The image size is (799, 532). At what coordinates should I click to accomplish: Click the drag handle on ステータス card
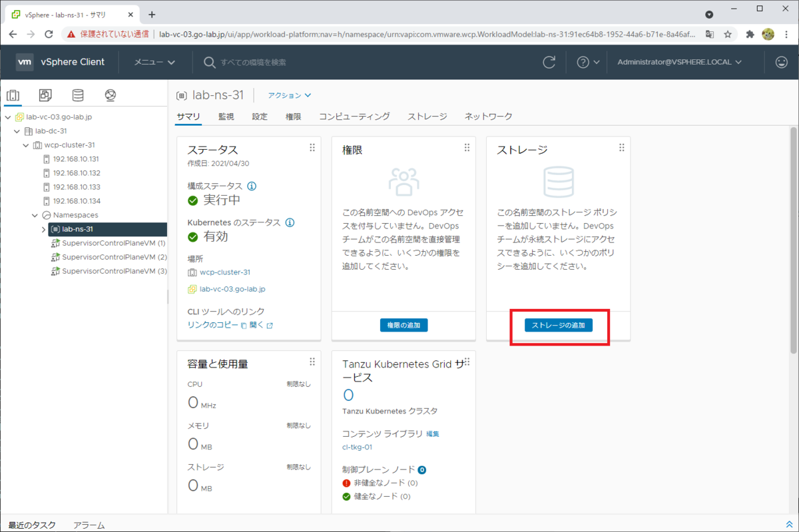click(312, 148)
